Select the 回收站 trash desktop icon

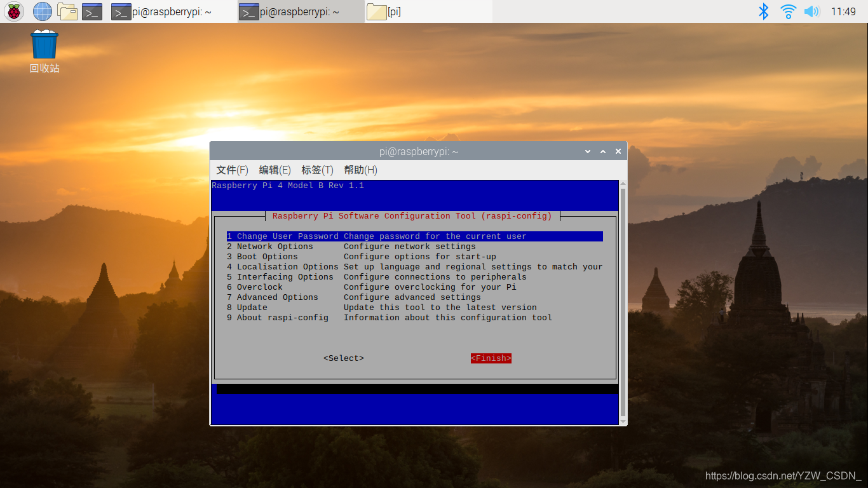click(44, 51)
